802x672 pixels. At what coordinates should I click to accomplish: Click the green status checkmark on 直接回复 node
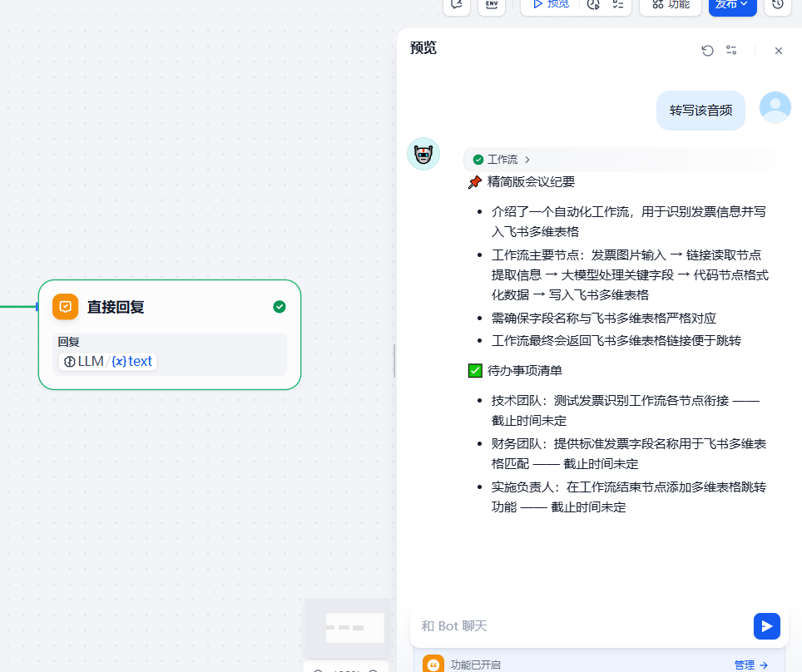click(280, 307)
